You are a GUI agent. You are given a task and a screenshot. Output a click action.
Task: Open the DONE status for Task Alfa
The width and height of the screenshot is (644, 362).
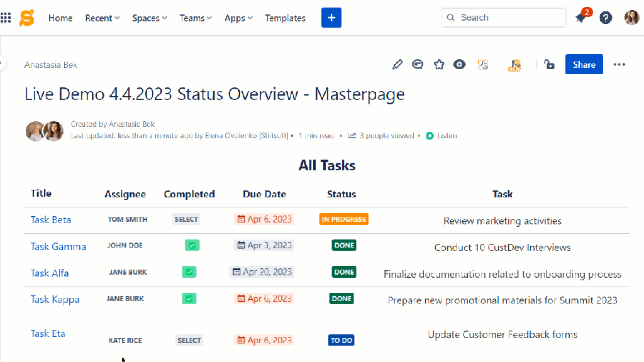pos(344,271)
